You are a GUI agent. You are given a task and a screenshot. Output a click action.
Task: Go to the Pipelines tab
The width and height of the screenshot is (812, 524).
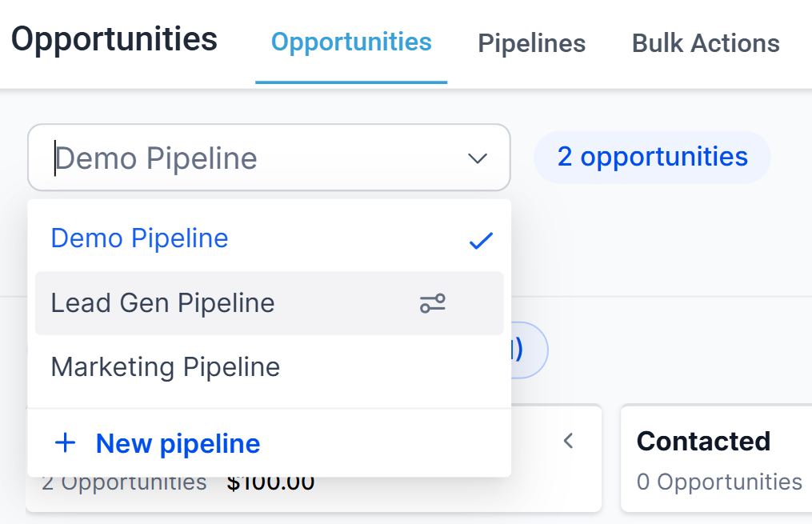(x=531, y=43)
